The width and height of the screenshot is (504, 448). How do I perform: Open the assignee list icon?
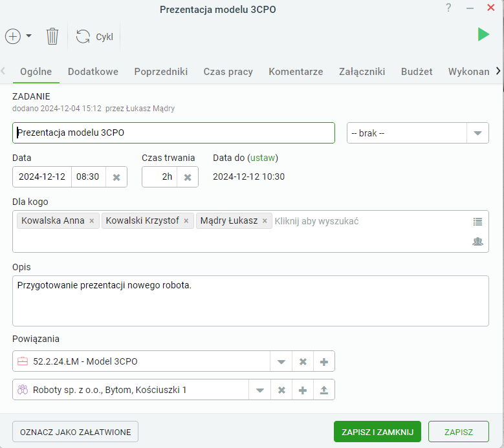coord(477,221)
